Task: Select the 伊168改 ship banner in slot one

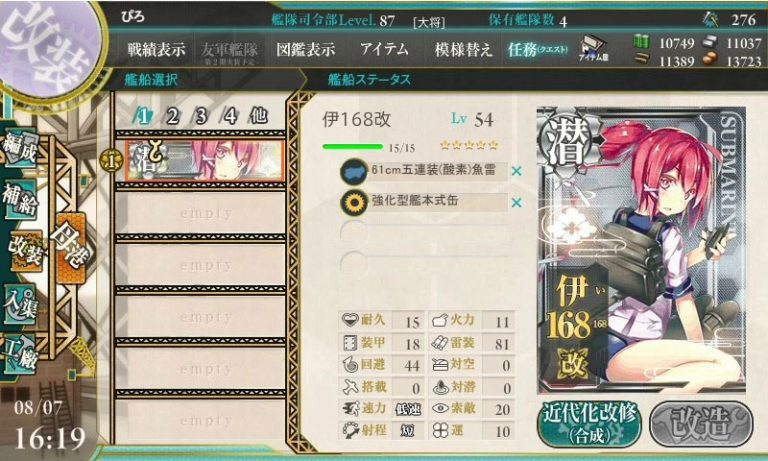Action: [x=204, y=161]
